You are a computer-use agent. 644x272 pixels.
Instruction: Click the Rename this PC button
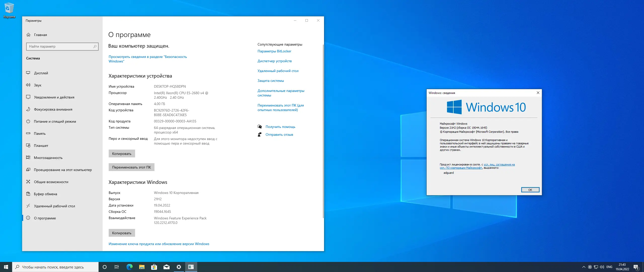tap(131, 167)
